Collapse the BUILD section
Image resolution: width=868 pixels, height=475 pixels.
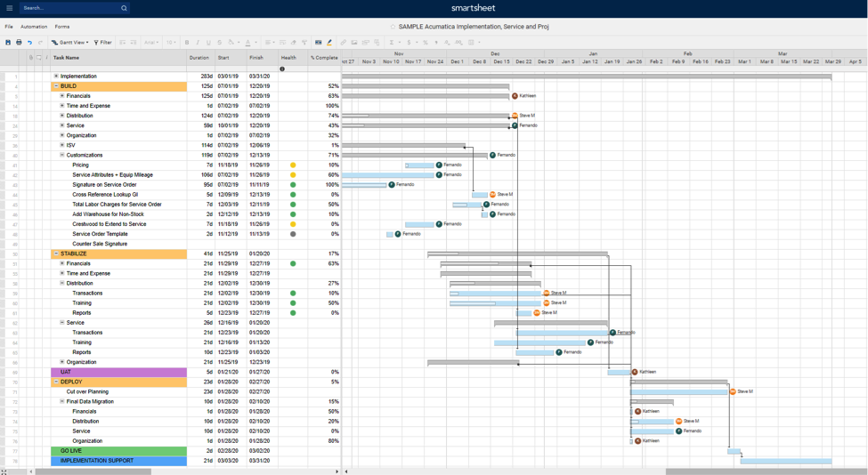click(x=56, y=85)
